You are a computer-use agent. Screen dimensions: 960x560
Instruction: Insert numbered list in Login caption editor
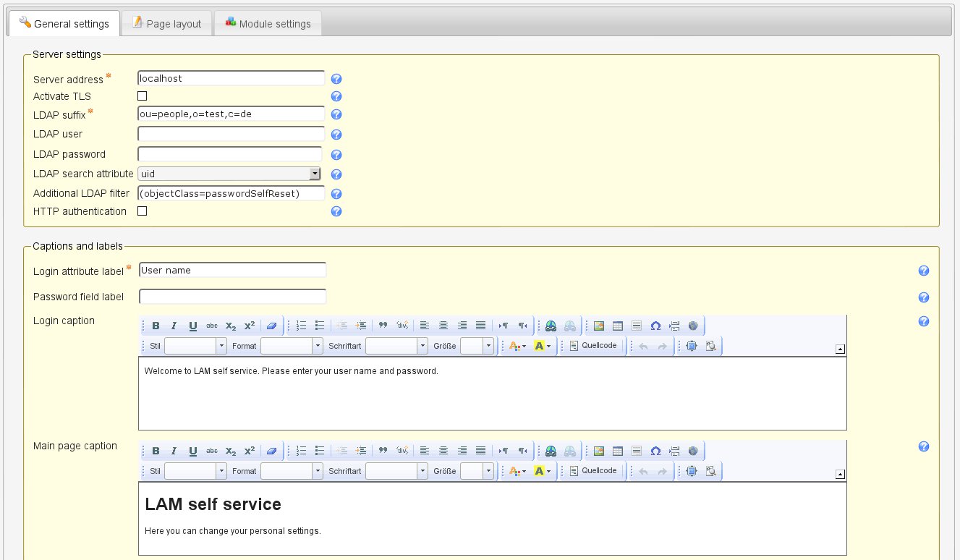point(302,326)
